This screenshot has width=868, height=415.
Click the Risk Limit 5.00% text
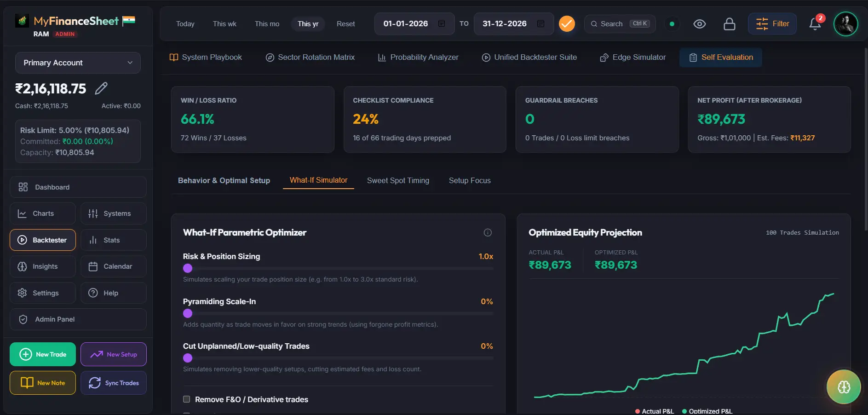click(x=75, y=131)
